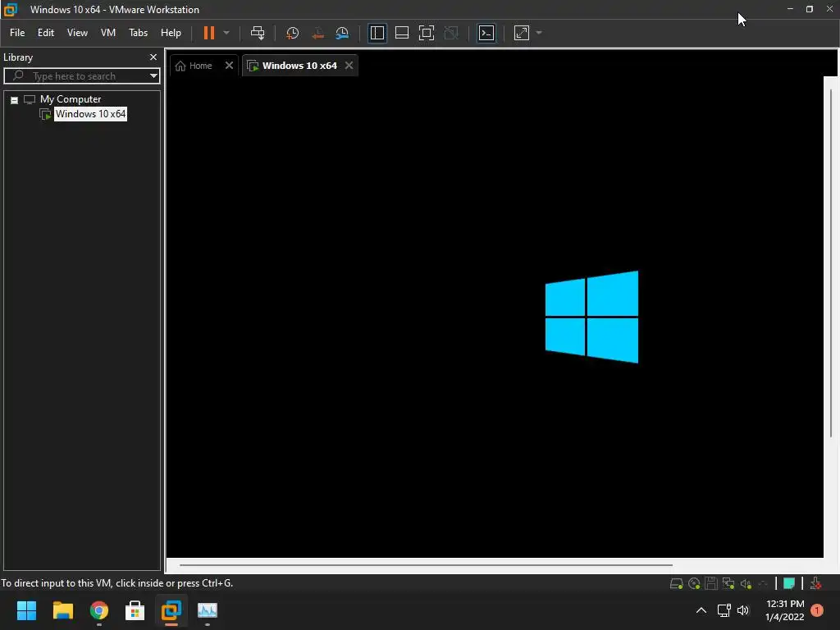This screenshot has width=840, height=630.
Task: Click the stretch guest display icon
Action: pos(522,33)
